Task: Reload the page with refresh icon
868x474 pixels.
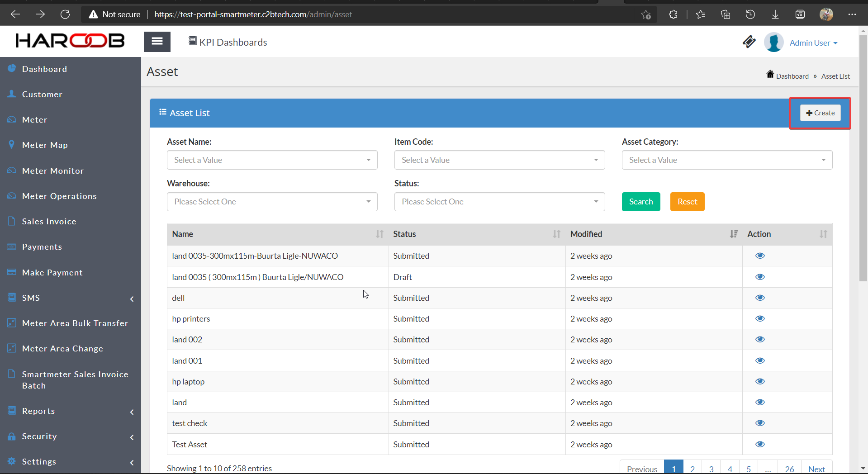Action: [x=65, y=14]
